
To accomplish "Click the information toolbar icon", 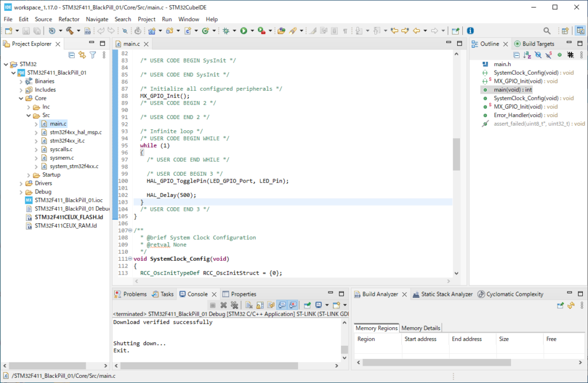I will pyautogui.click(x=470, y=31).
